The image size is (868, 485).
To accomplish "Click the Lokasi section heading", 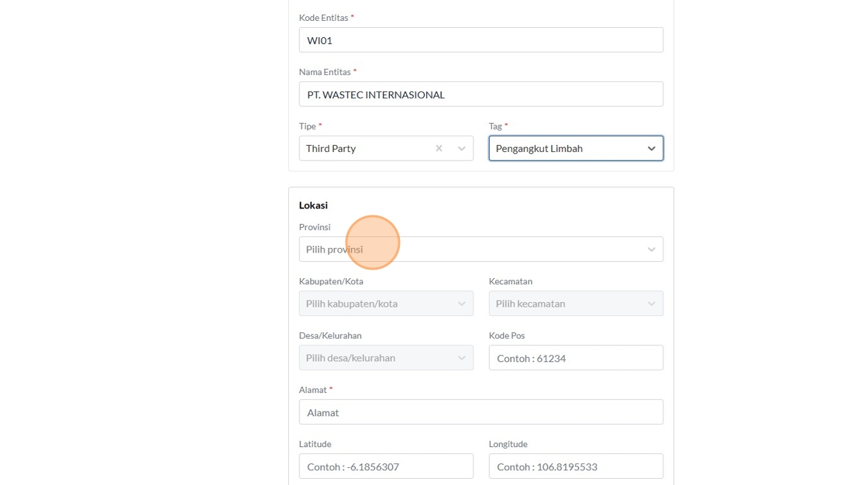I will (313, 205).
